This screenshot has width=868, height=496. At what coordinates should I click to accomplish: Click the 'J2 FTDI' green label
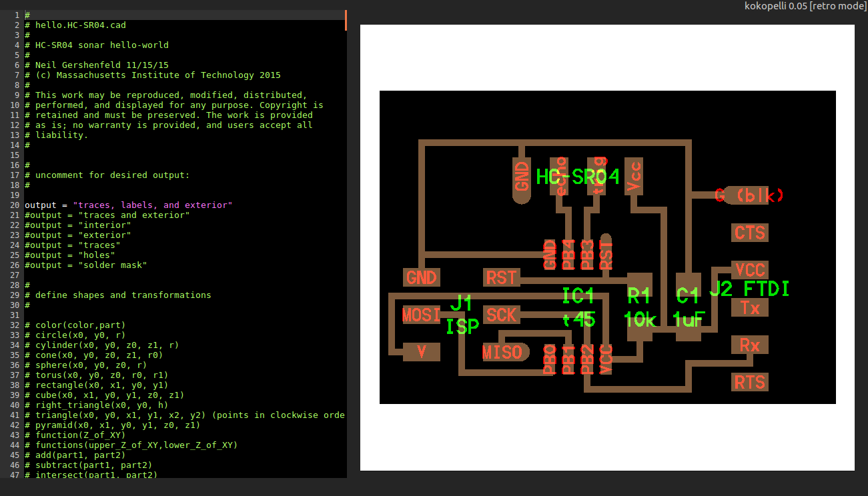tap(749, 289)
